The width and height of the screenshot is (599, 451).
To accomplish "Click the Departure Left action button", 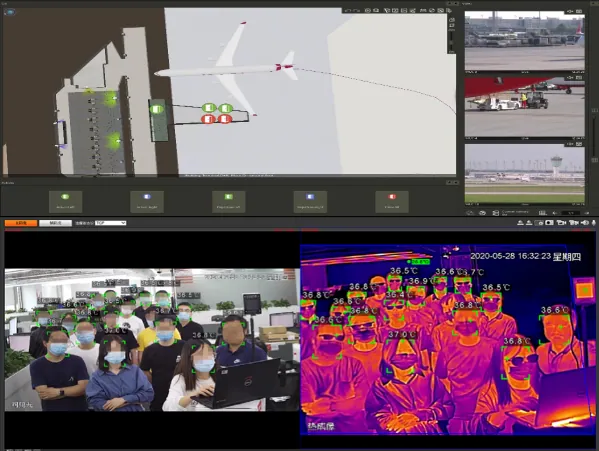I will tap(228, 201).
